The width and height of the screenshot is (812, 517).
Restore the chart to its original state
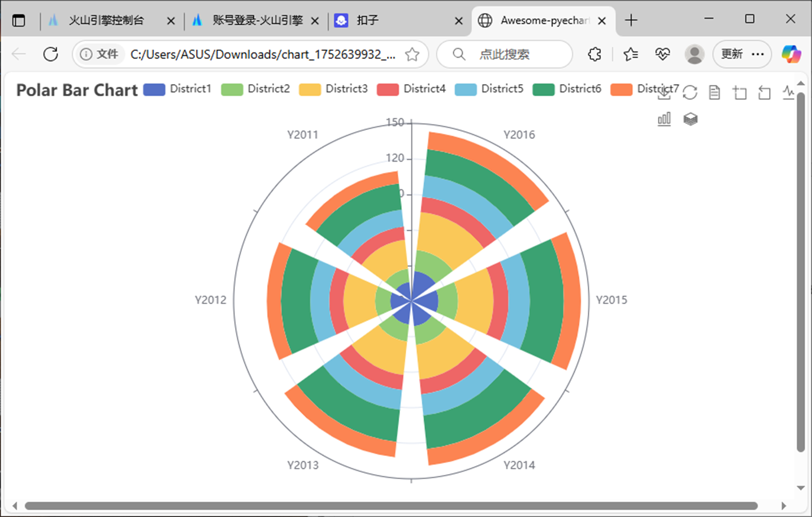point(690,92)
